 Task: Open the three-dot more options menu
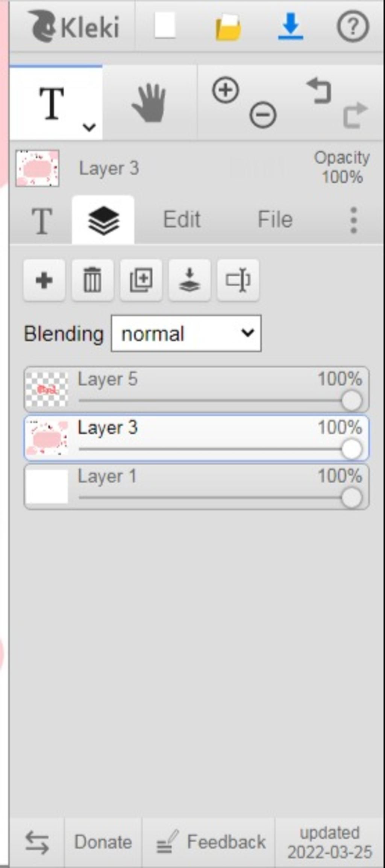tap(353, 220)
